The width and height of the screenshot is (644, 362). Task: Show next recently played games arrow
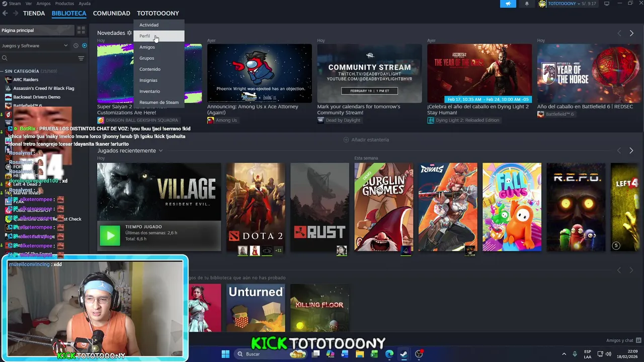click(x=631, y=150)
